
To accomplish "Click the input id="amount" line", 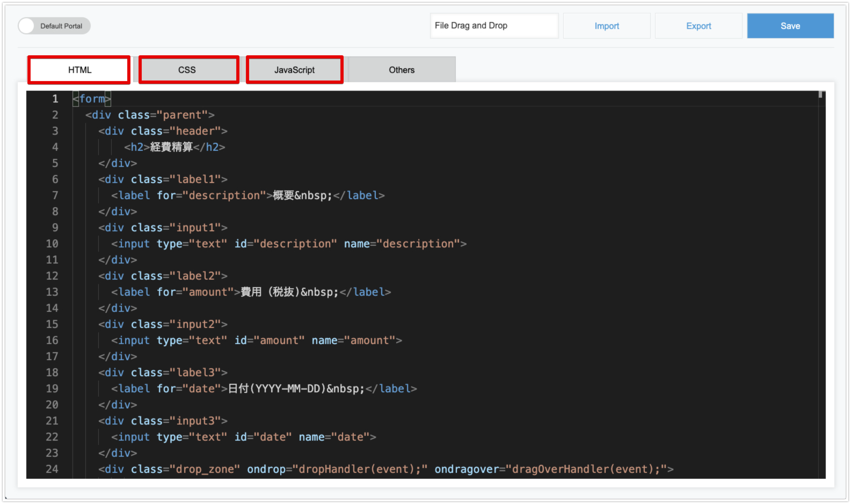I will click(257, 340).
